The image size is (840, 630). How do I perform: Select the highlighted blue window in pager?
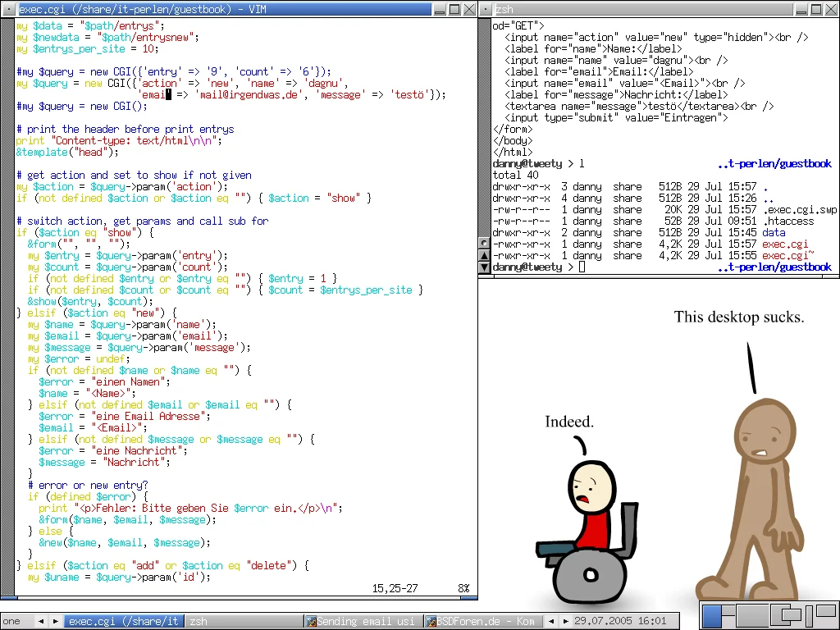[x=712, y=616]
